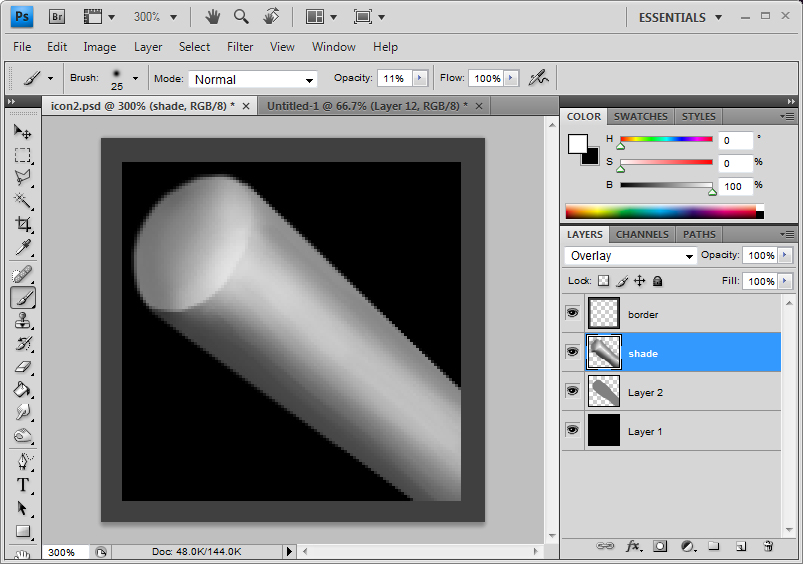
Task: Link layers at Layers panel bottom
Action: click(x=605, y=546)
